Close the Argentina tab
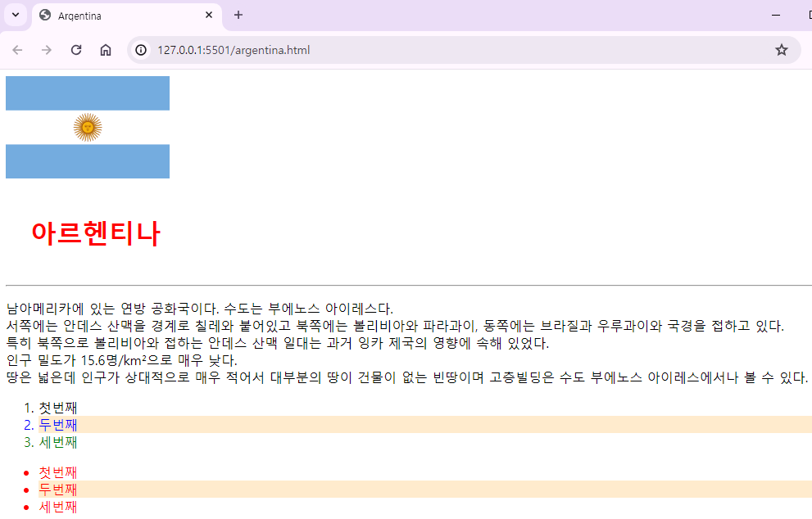Screen dimensions: 812x519 [209, 14]
